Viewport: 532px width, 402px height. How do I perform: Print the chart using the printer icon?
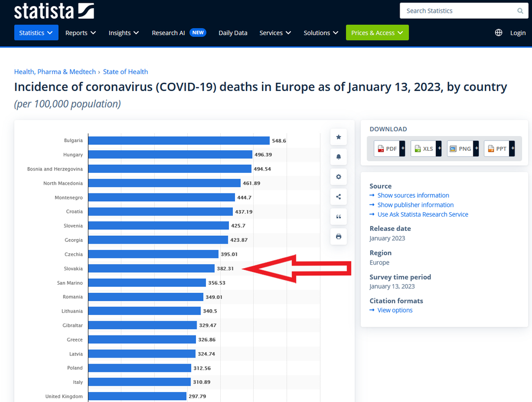point(339,236)
